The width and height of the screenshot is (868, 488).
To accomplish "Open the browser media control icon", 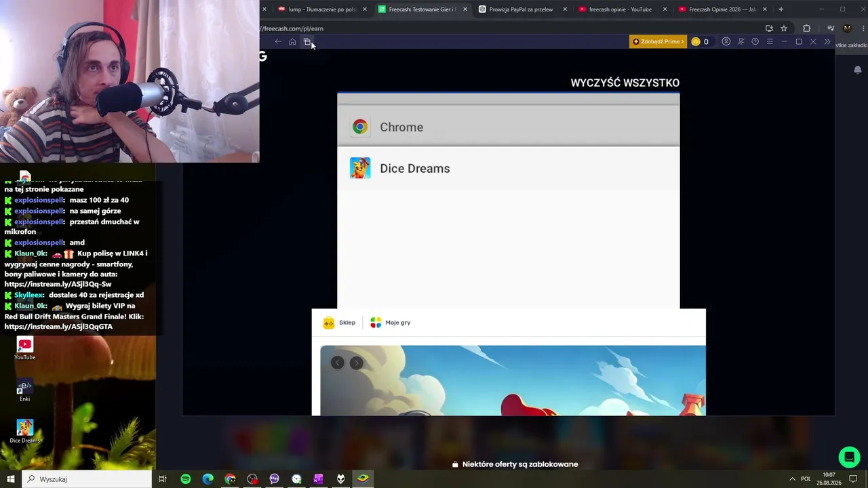I will [x=831, y=28].
